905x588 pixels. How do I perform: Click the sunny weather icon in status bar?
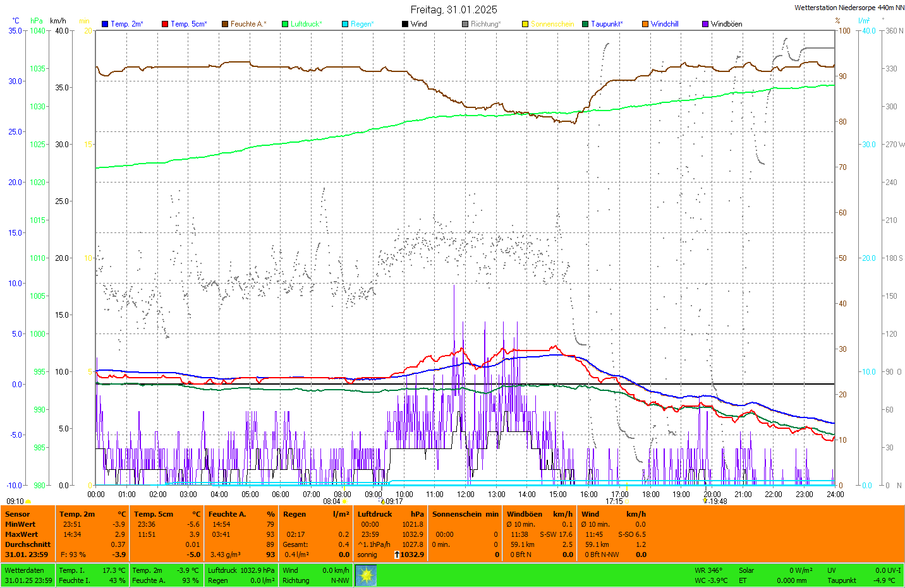366,575
